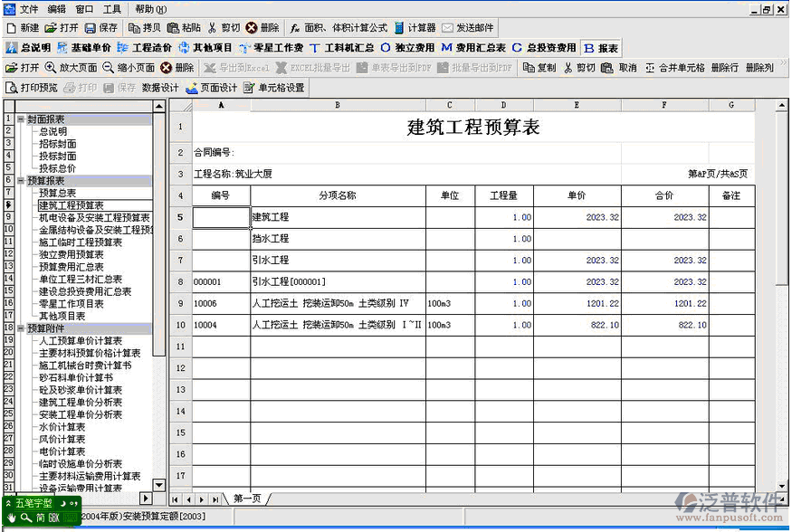The height and width of the screenshot is (532, 792).
Task: Open the 工具 menu
Action: (x=111, y=9)
